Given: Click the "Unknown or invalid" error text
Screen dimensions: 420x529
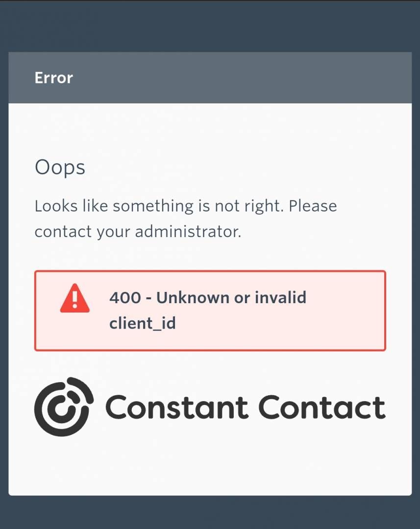Looking at the screenshot, I should pos(231,297).
